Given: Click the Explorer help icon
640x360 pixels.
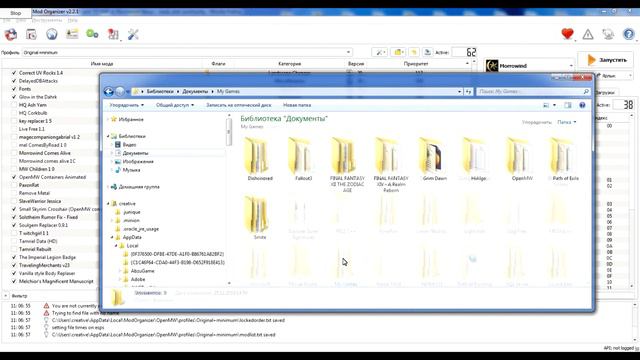Looking at the screenshot, I should [582, 105].
